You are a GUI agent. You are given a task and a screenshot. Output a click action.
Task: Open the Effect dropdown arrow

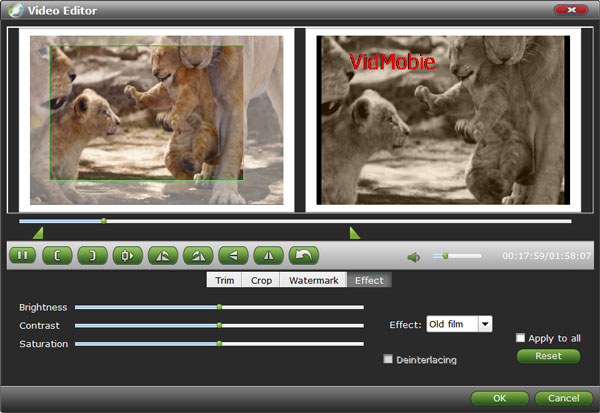pos(485,324)
